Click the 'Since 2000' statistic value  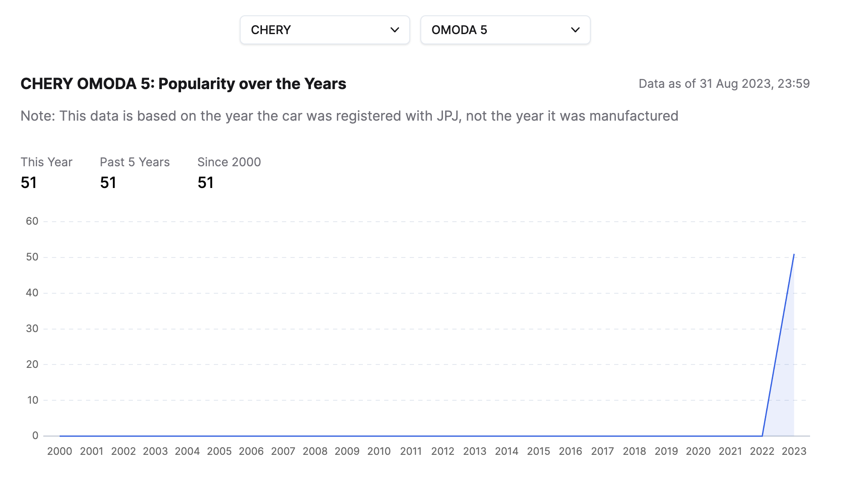[x=206, y=183]
